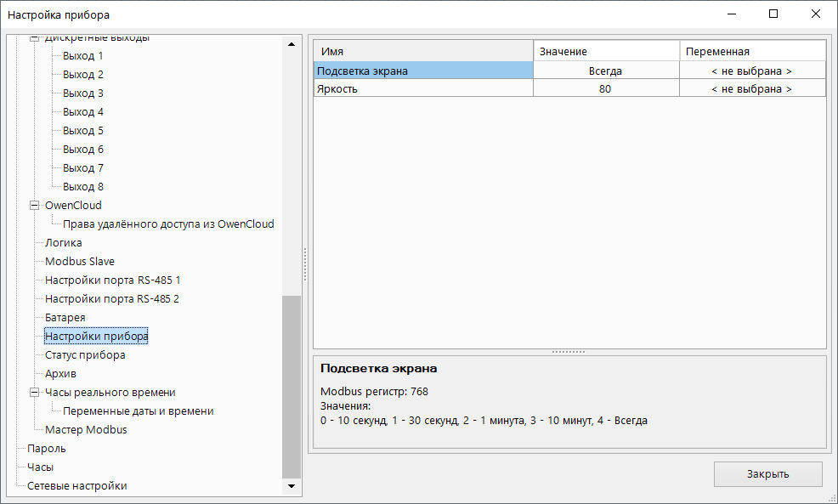Collapse the Дискретные выходы tree node
Screen dimensions: 838x504
pyautogui.click(x=35, y=39)
